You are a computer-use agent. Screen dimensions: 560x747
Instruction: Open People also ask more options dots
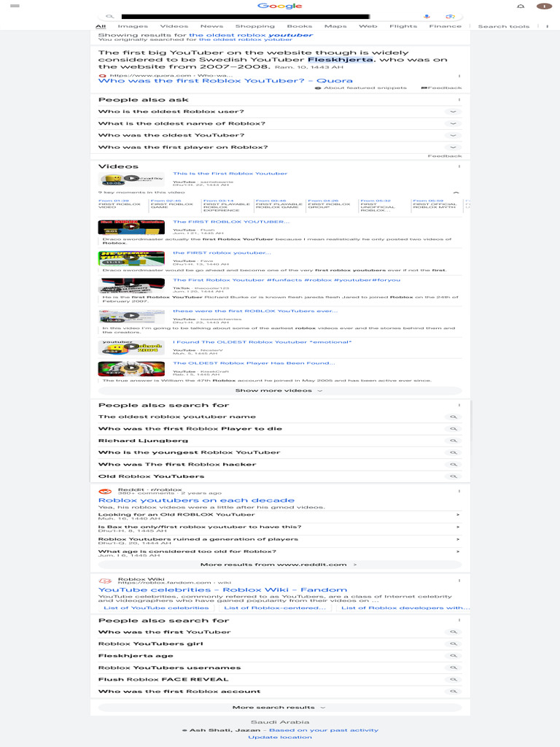pos(459,100)
